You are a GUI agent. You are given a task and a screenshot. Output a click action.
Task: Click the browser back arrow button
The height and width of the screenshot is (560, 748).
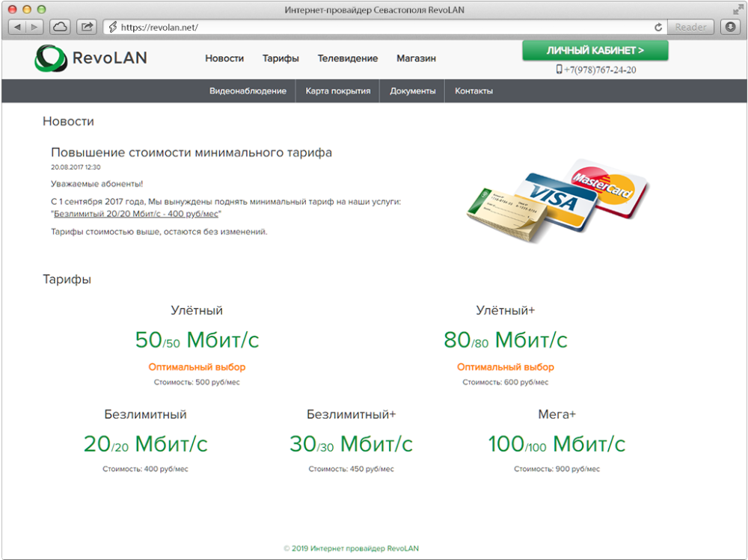coord(18,27)
